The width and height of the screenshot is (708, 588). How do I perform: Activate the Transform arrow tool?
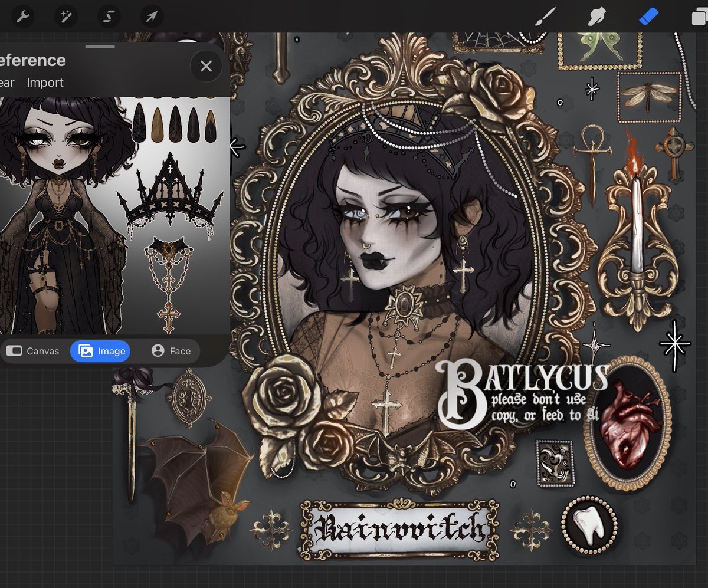point(152,17)
